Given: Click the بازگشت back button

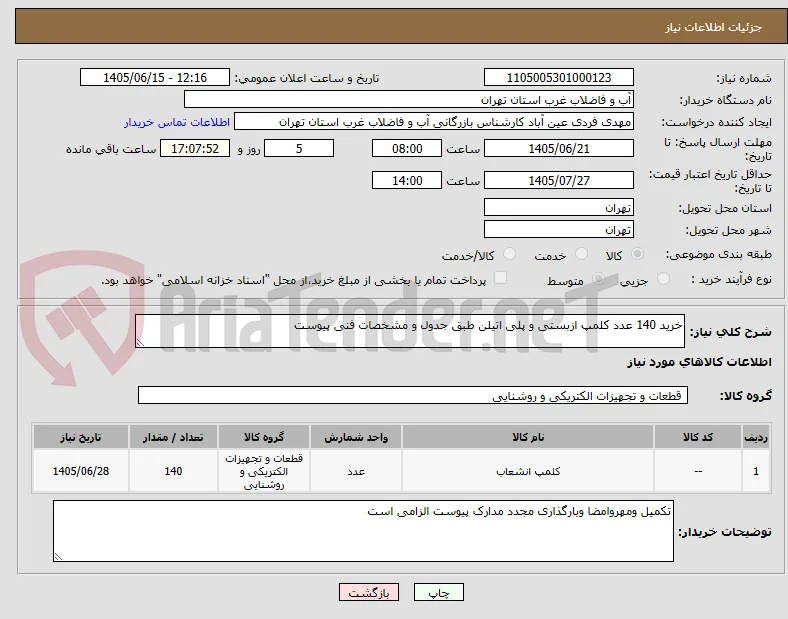Looking at the screenshot, I should tap(369, 592).
